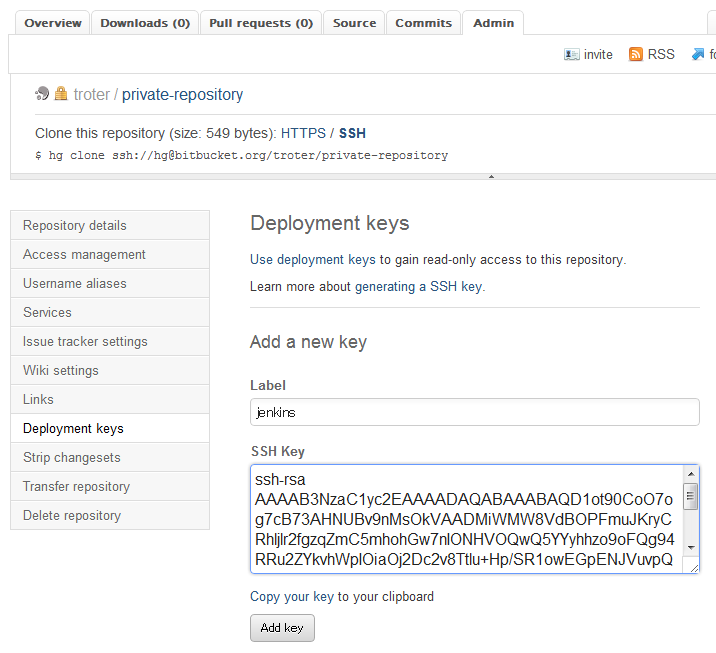Image resolution: width=716 pixels, height=653 pixels.
Task: Click the Add key button
Action: coord(282,628)
